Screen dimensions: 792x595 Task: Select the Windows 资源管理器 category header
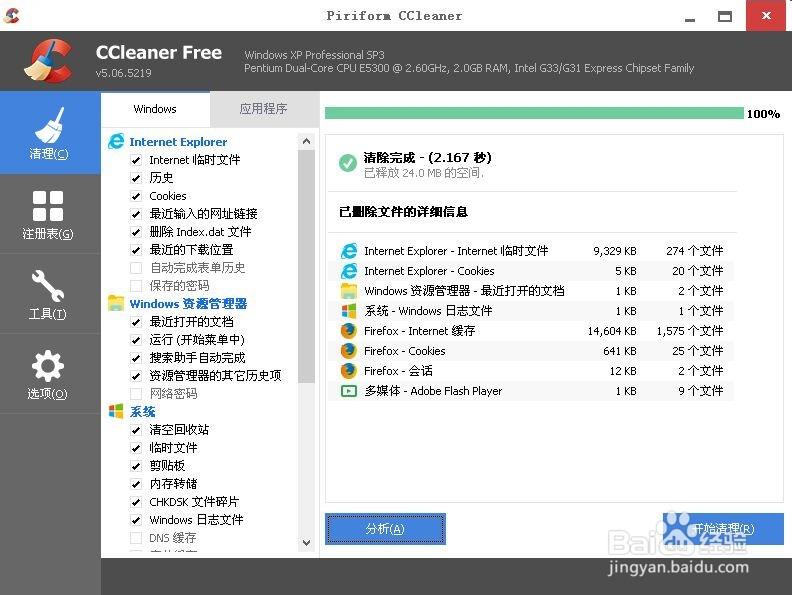tap(188, 304)
